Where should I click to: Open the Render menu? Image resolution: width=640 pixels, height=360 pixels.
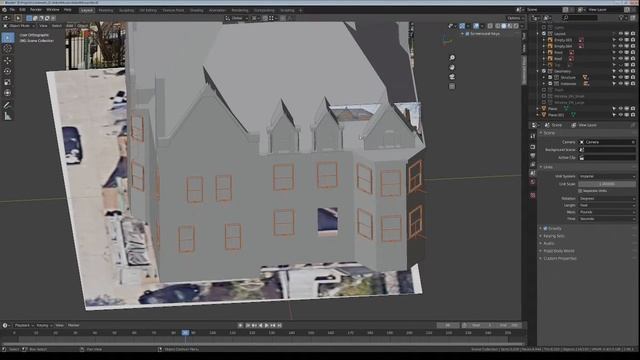36,9
